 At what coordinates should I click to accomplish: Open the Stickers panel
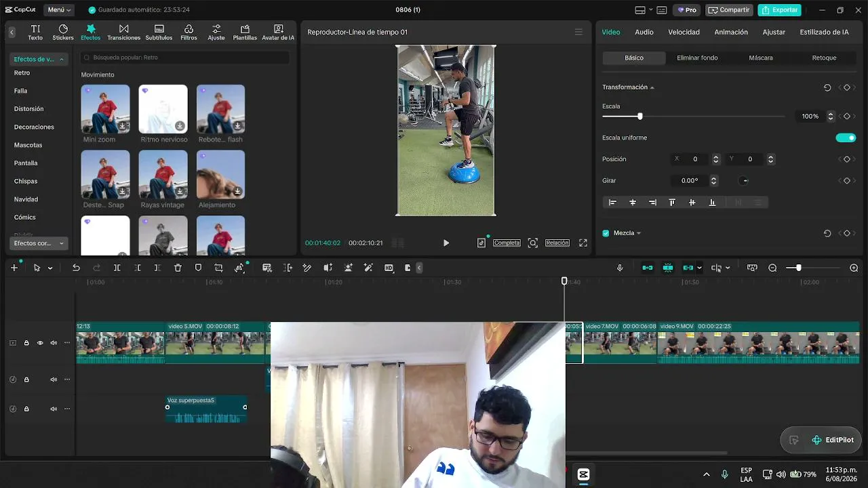point(63,32)
